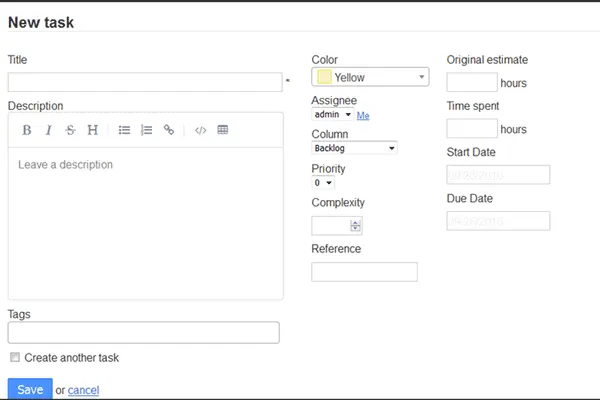Click the yellow color swatch
The height and width of the screenshot is (400, 600).
click(324, 77)
